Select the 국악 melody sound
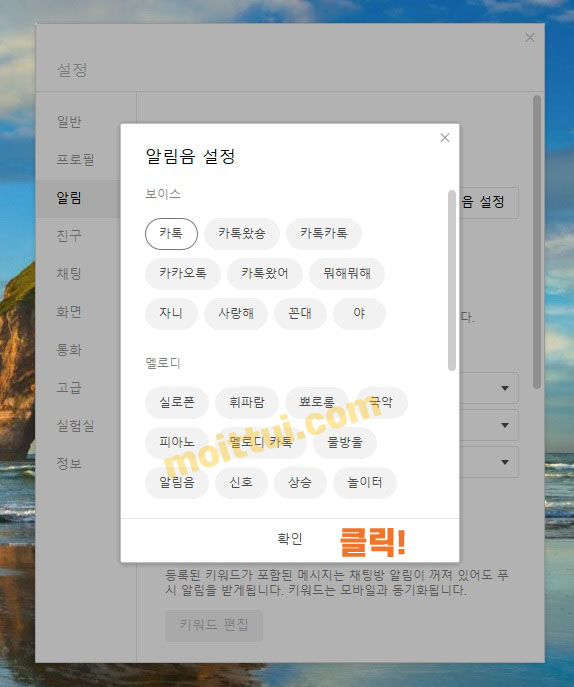The width and height of the screenshot is (574, 687). 381,403
